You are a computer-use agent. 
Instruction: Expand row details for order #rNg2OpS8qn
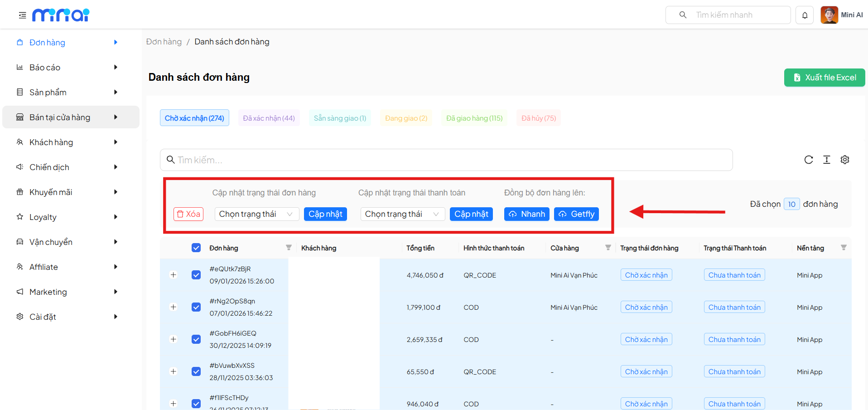coord(173,307)
